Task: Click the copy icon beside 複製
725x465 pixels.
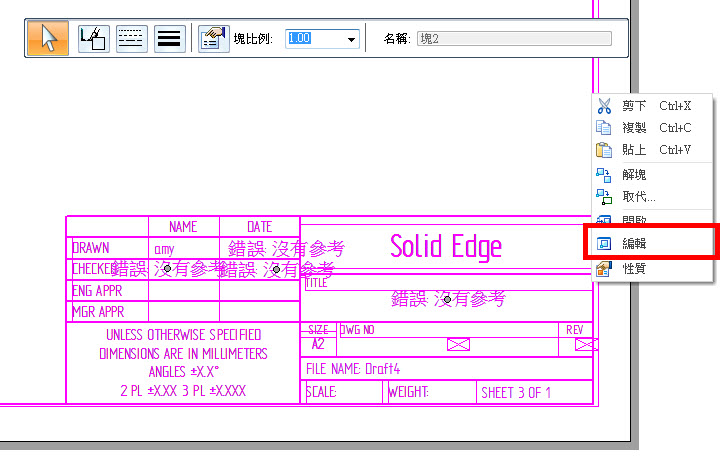Action: tap(604, 128)
